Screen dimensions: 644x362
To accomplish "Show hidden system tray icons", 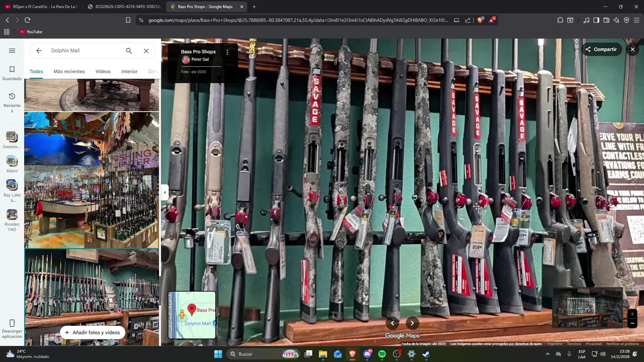I will click(547, 354).
